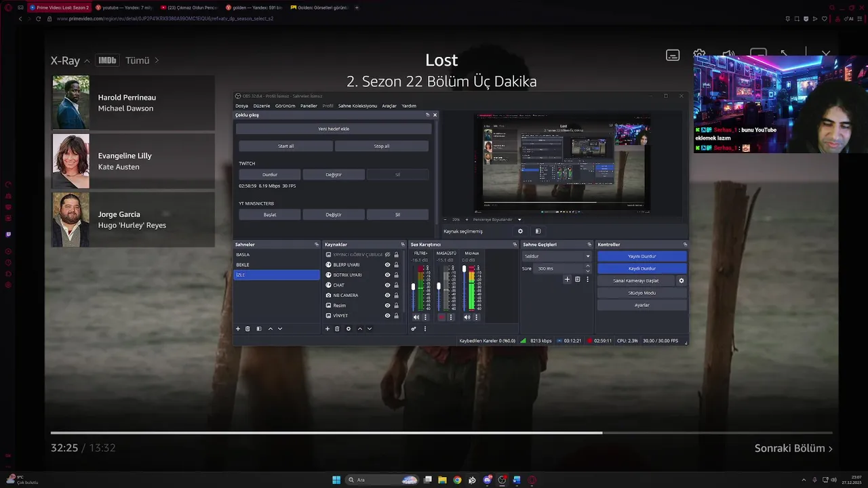Screen dimensions: 868x488
Task: Mute the Mic/Aux speaker icon
Action: [467, 317]
